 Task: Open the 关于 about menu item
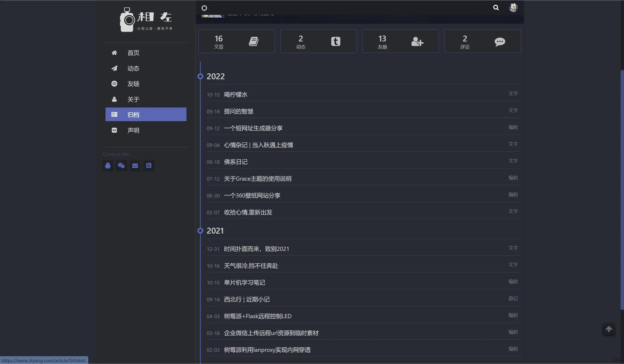[x=146, y=99]
